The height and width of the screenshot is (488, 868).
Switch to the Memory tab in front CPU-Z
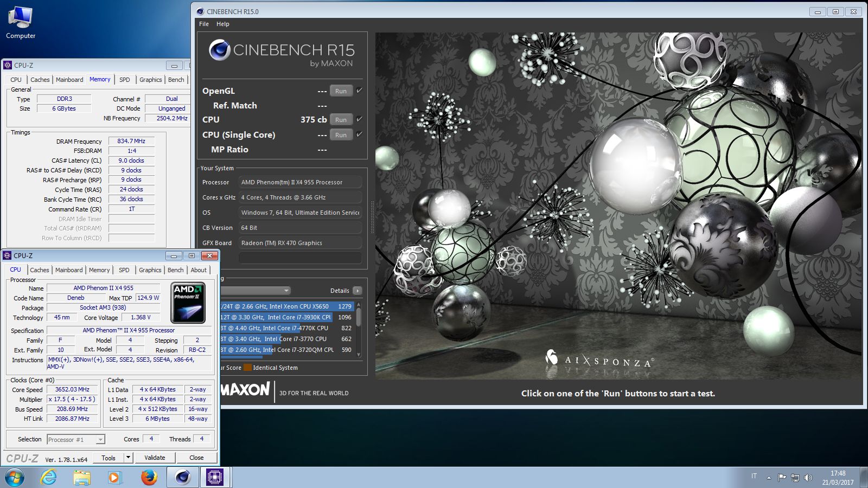[x=99, y=270]
